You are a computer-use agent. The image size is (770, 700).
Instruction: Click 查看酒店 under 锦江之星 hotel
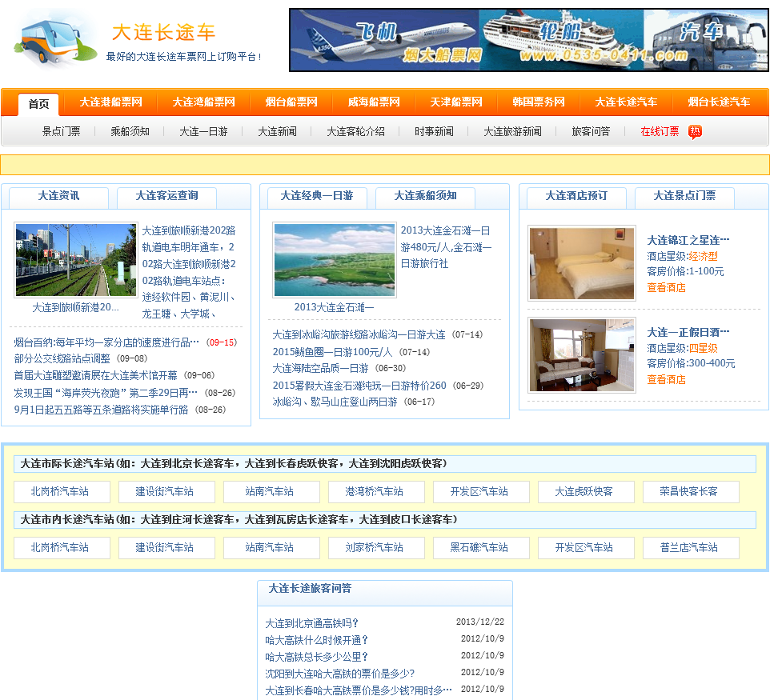click(x=667, y=288)
